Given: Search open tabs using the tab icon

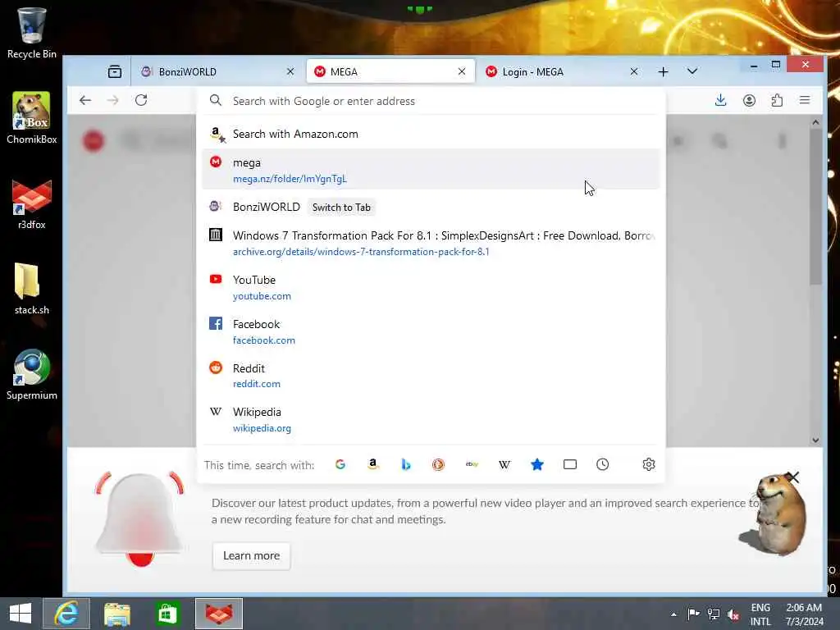Looking at the screenshot, I should point(570,464).
